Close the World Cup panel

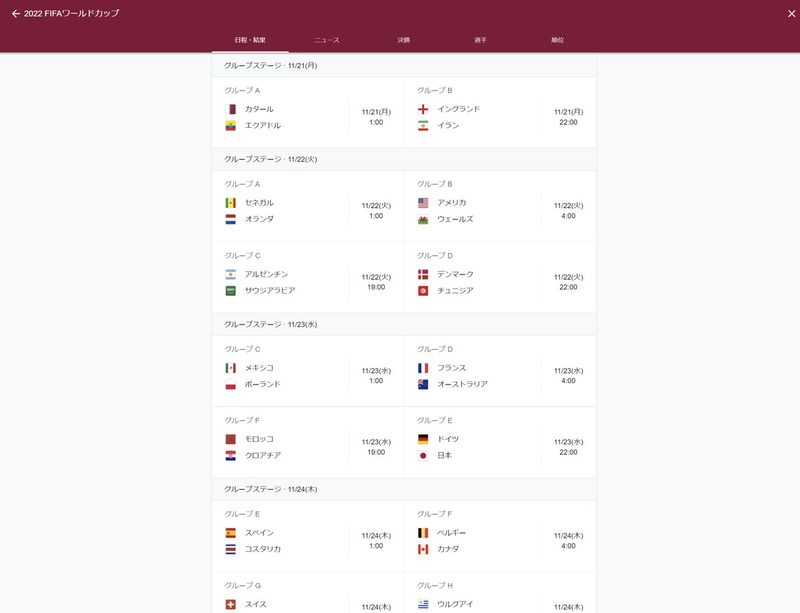click(x=785, y=14)
